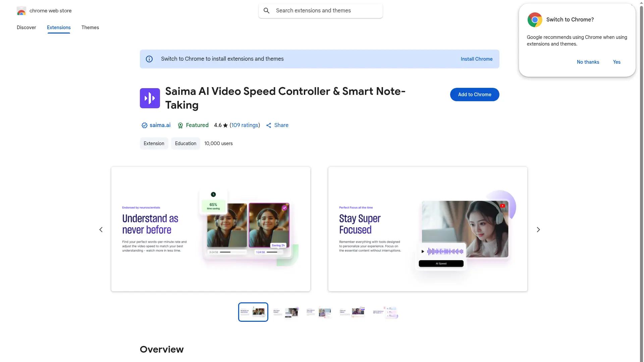
Task: Click the Saima extension logo icon
Action: 150,98
